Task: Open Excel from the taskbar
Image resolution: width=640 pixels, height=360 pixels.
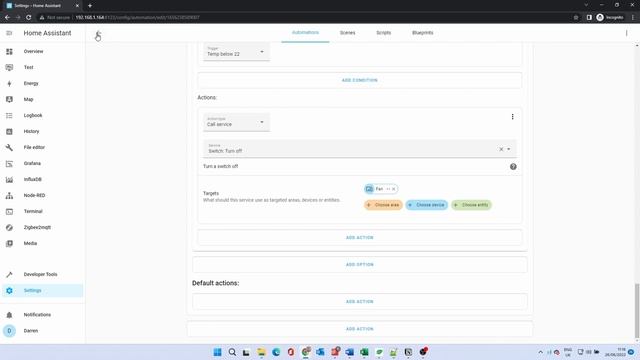Action: point(364,352)
